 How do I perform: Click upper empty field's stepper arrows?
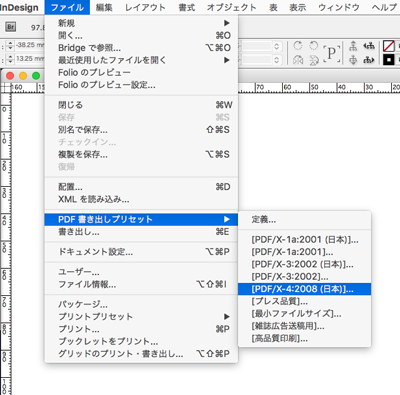(x=276, y=46)
